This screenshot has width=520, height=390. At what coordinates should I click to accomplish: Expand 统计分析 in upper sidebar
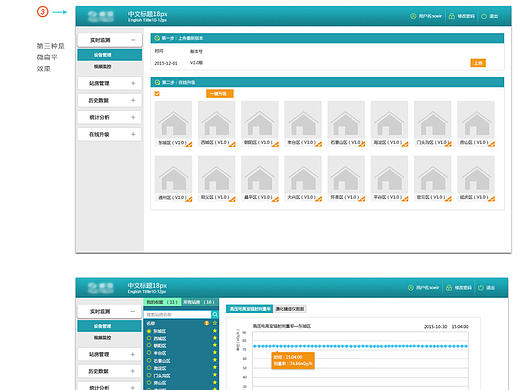point(133,117)
